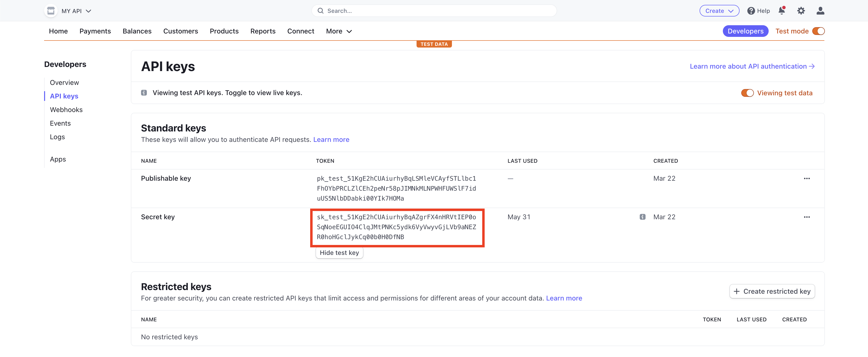This screenshot has width=868, height=357.
Task: Click the Create restricted key button
Action: (772, 291)
